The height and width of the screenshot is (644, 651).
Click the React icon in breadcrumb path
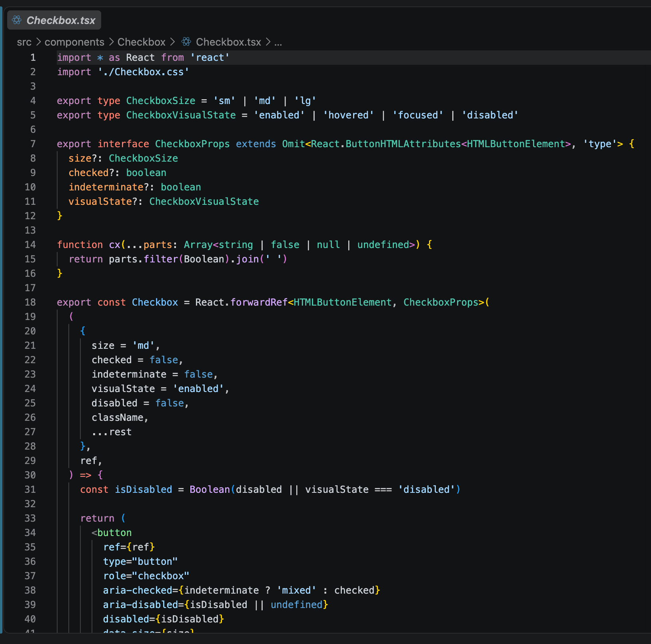pos(186,42)
